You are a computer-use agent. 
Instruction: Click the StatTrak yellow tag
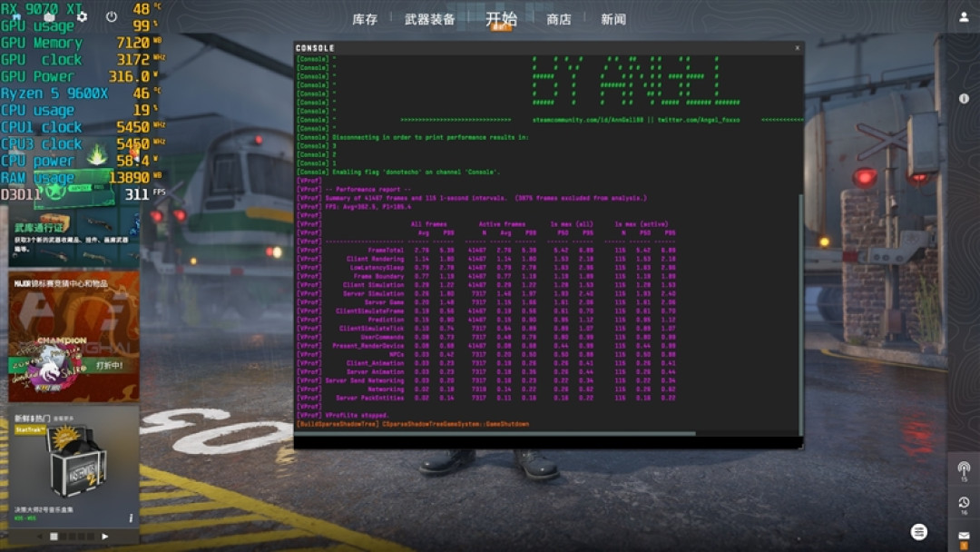point(29,430)
